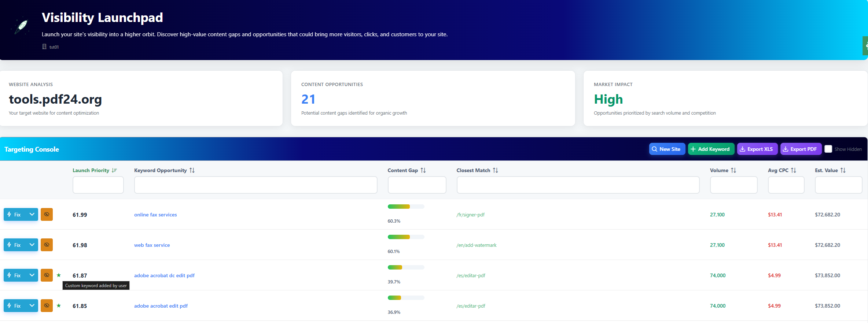Toggle the Show Hidden checkbox
Screen dimensions: 868x323
click(828, 149)
